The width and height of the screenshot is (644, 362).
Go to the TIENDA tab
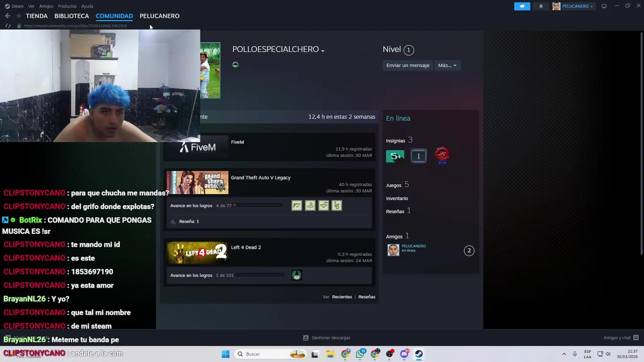(x=37, y=16)
